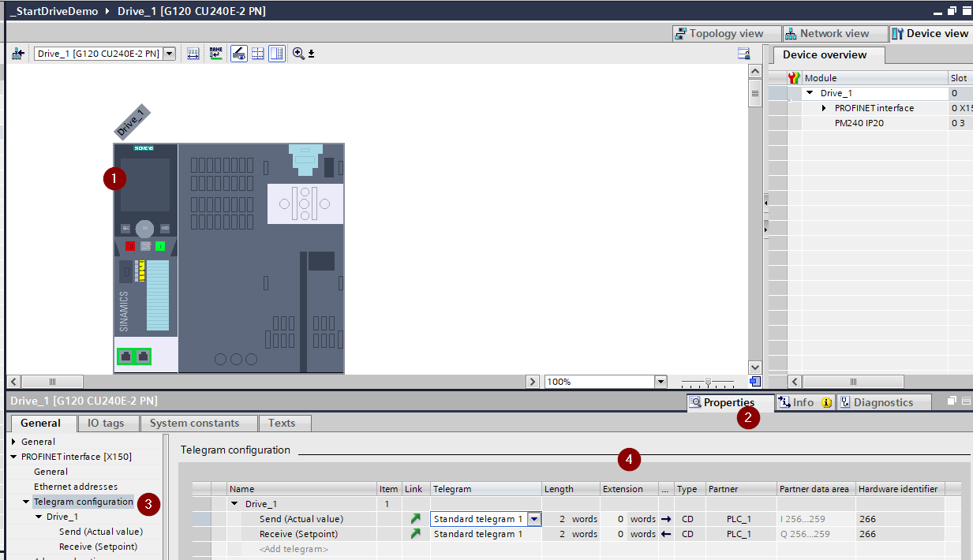This screenshot has height=560, width=973.
Task: Click the Link arrow icon in the Send row
Action: [x=416, y=519]
